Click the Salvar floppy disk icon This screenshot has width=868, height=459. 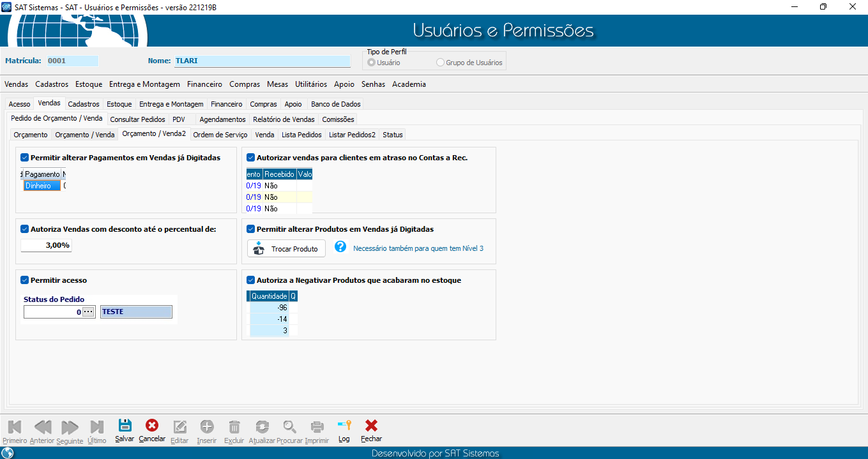(x=125, y=426)
